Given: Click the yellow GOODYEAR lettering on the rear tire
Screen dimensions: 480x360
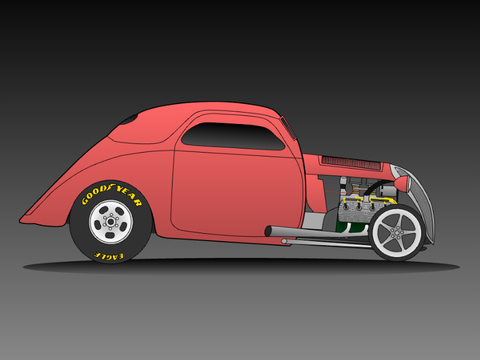Looking at the screenshot, I should (112, 194).
